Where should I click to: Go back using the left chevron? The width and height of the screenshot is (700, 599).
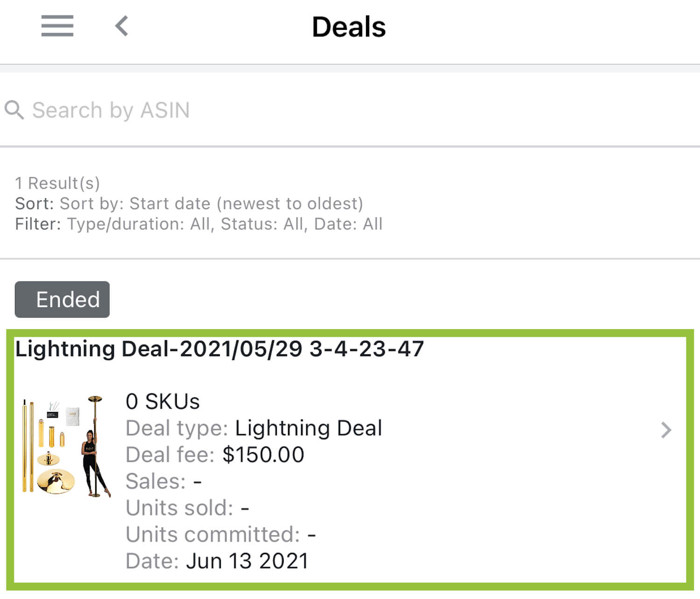tap(122, 26)
